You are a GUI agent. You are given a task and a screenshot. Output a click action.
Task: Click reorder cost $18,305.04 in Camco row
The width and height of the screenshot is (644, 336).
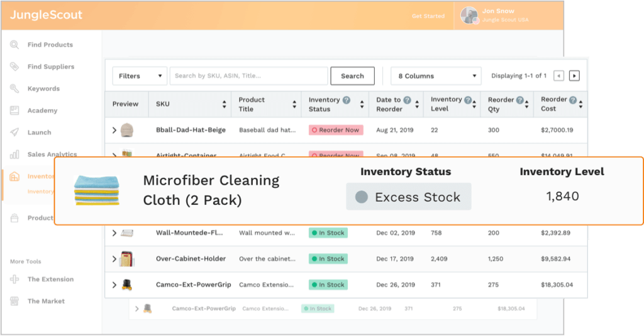coord(557,285)
